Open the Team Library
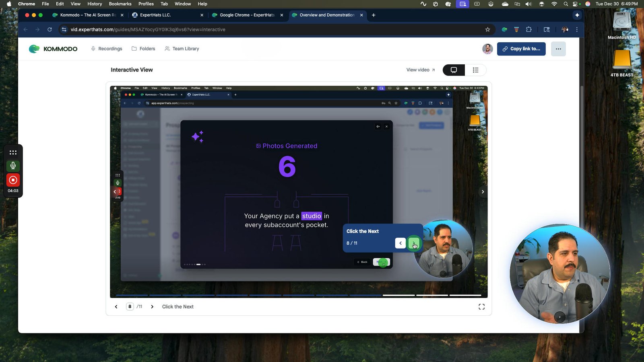This screenshot has height=362, width=644. point(182,49)
